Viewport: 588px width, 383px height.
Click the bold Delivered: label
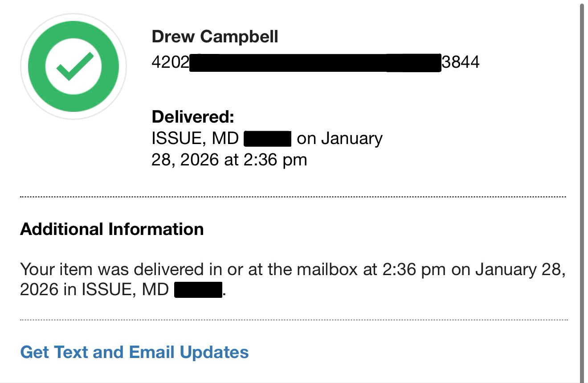pyautogui.click(x=192, y=117)
